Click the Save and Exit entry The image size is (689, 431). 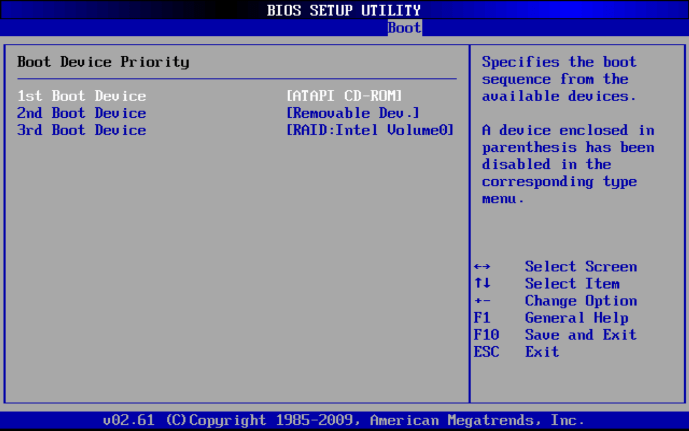(580, 335)
